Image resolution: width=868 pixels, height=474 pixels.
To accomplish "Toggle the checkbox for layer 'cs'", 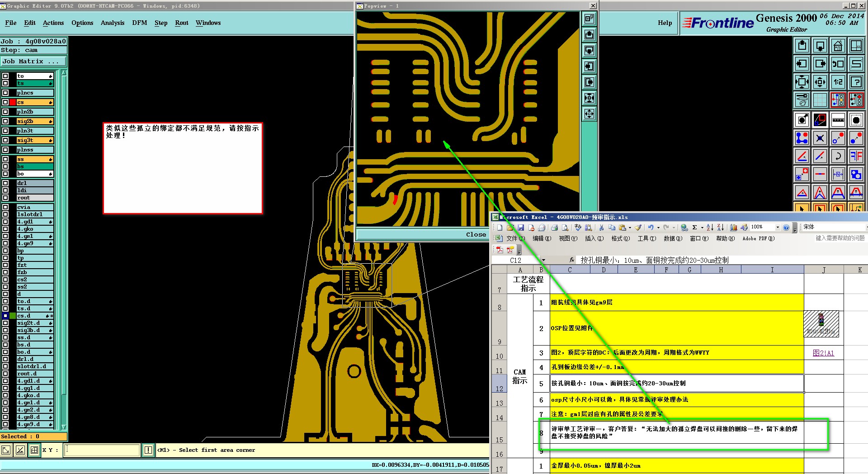I will pos(5,102).
